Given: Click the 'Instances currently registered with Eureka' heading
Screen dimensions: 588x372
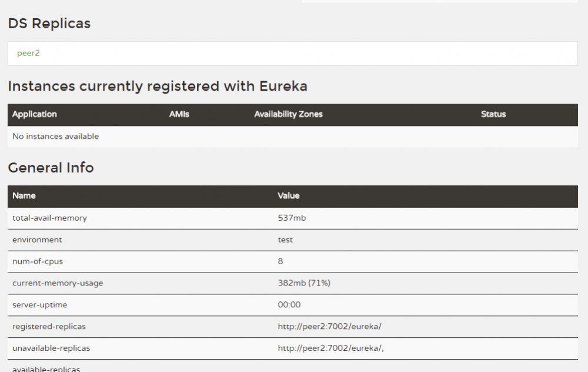Looking at the screenshot, I should pos(158,87).
